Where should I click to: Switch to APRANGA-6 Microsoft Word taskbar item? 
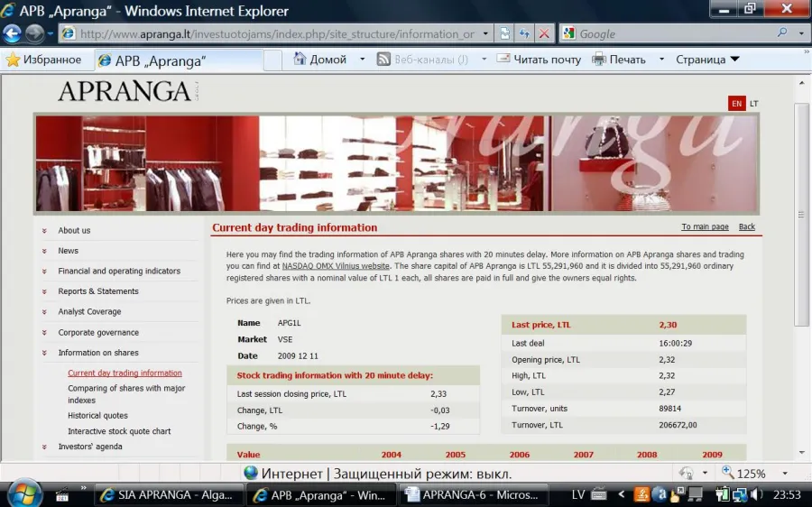click(x=475, y=495)
